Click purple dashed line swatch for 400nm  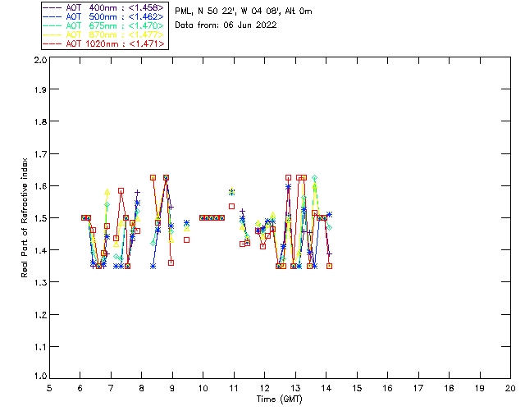(52, 7)
